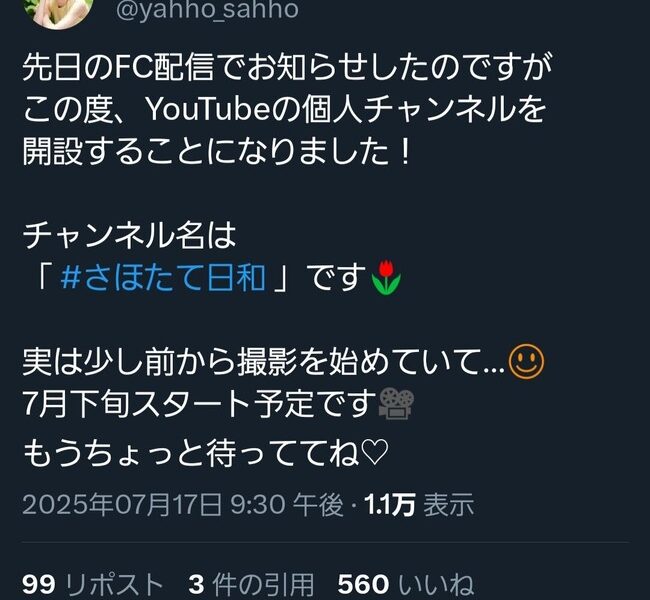650x600 pixels.
Task: Open the profile avatar picture
Action: (57, 10)
